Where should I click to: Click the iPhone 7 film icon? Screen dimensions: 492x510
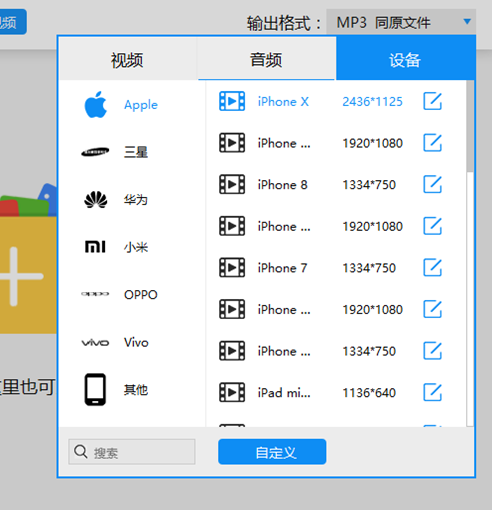click(x=232, y=268)
